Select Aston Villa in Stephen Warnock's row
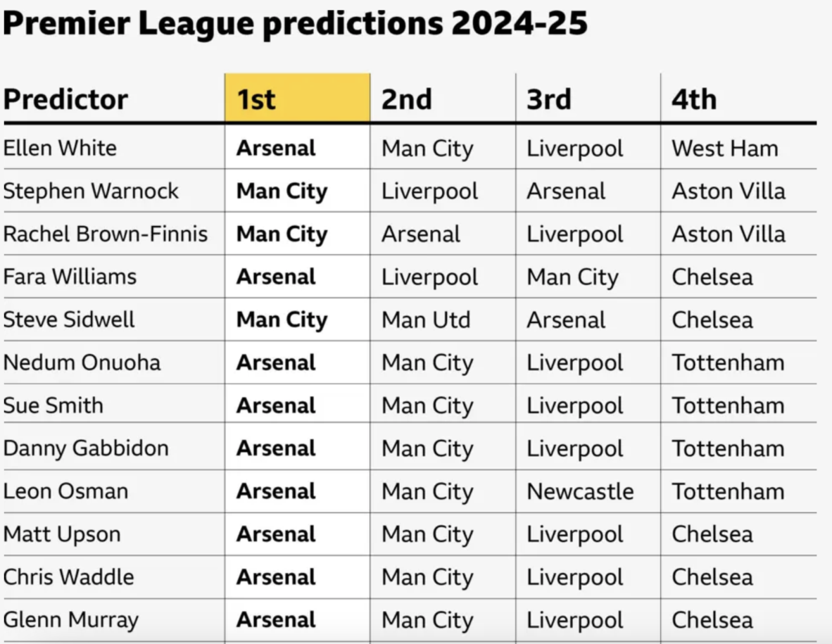This screenshot has height=644, width=832. 729,191
